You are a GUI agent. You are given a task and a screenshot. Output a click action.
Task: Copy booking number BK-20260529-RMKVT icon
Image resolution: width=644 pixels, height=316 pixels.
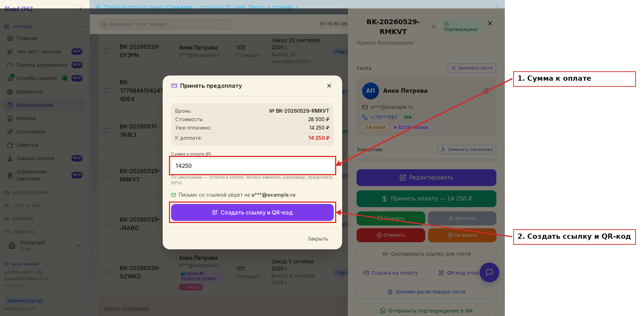(434, 27)
